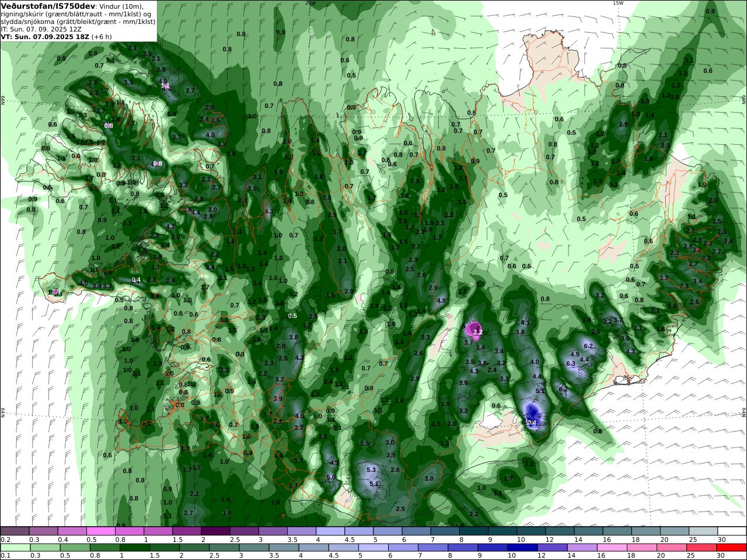The height and width of the screenshot is (560, 747).
Task: Click the grey-green 3–3.5 rain legend swatch
Action: coord(253,548)
